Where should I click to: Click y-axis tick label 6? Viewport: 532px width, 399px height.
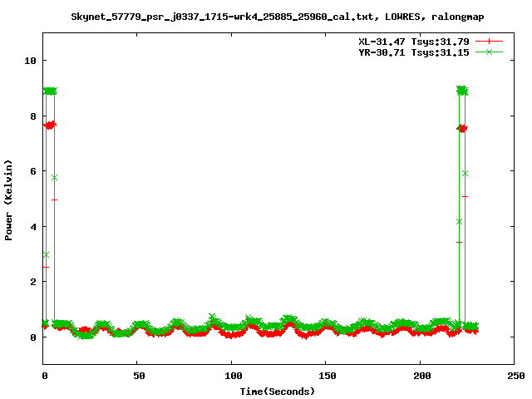coord(33,171)
